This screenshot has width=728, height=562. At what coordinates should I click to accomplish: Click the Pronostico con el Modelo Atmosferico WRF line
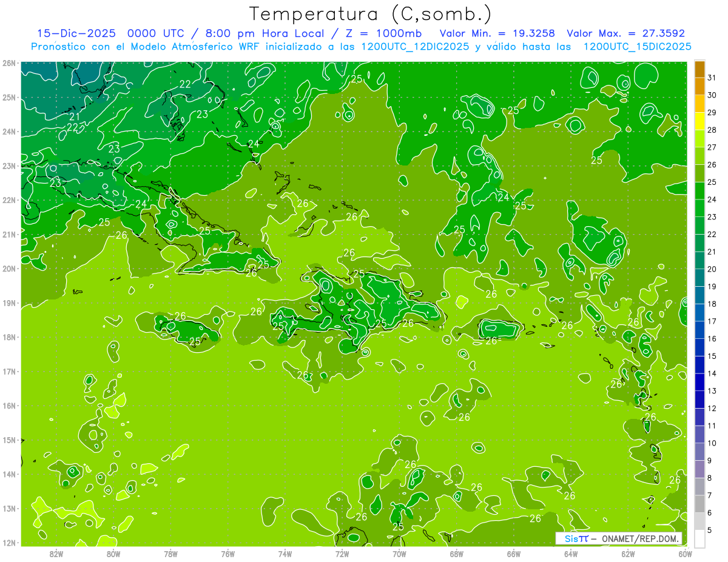coord(361,47)
